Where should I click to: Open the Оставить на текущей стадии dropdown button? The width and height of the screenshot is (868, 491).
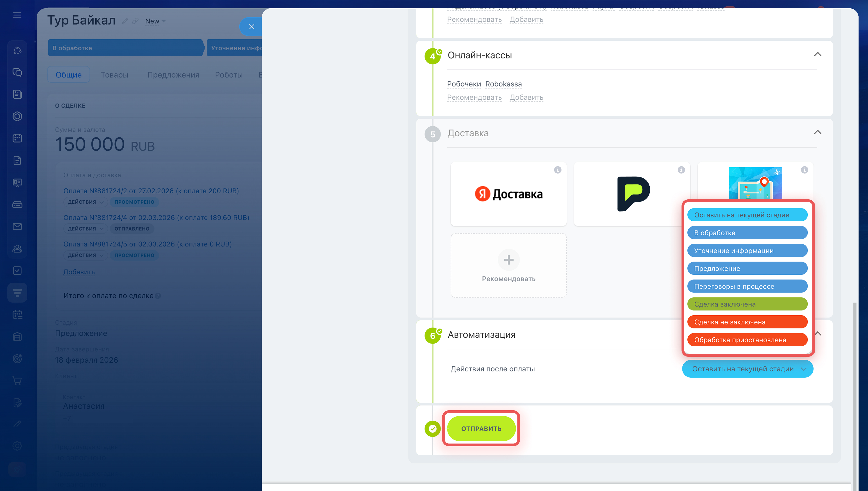(x=747, y=369)
